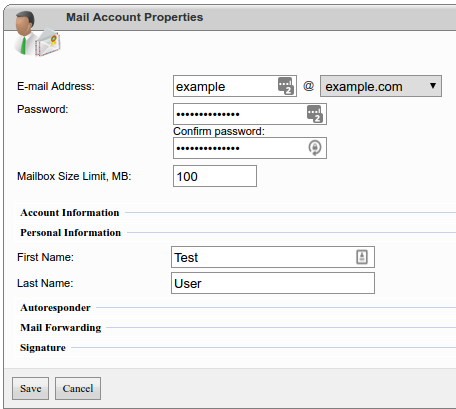Click the First Name label
Screen dimensions: 456x409
45,257
